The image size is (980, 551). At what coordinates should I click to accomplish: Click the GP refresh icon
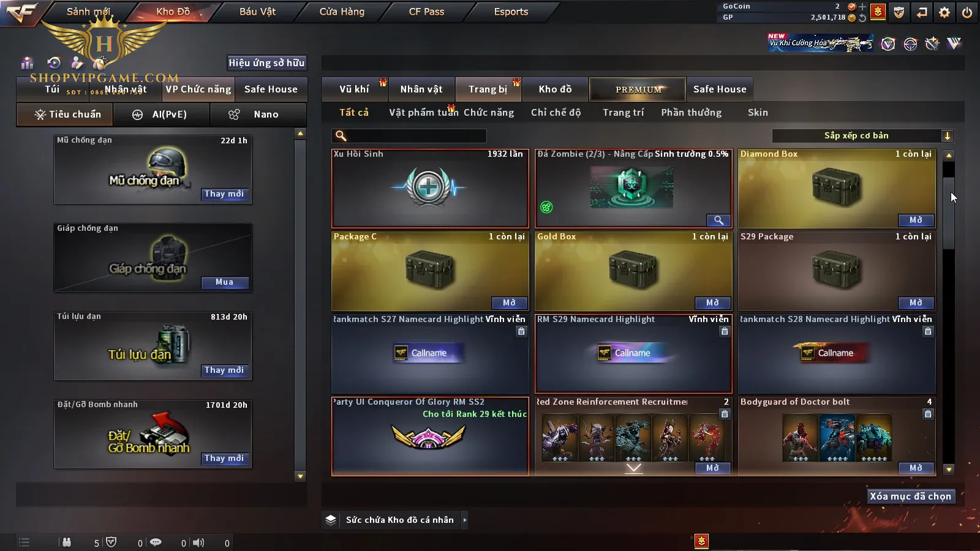point(862,18)
